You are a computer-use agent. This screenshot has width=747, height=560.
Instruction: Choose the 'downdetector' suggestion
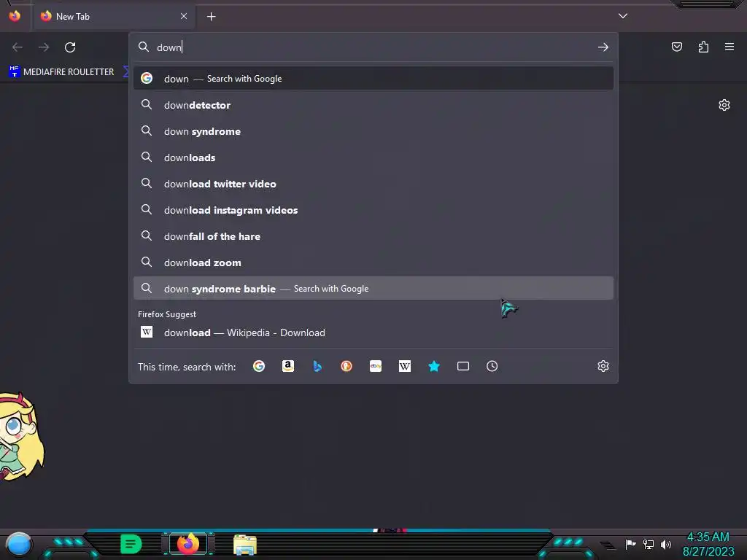373,105
